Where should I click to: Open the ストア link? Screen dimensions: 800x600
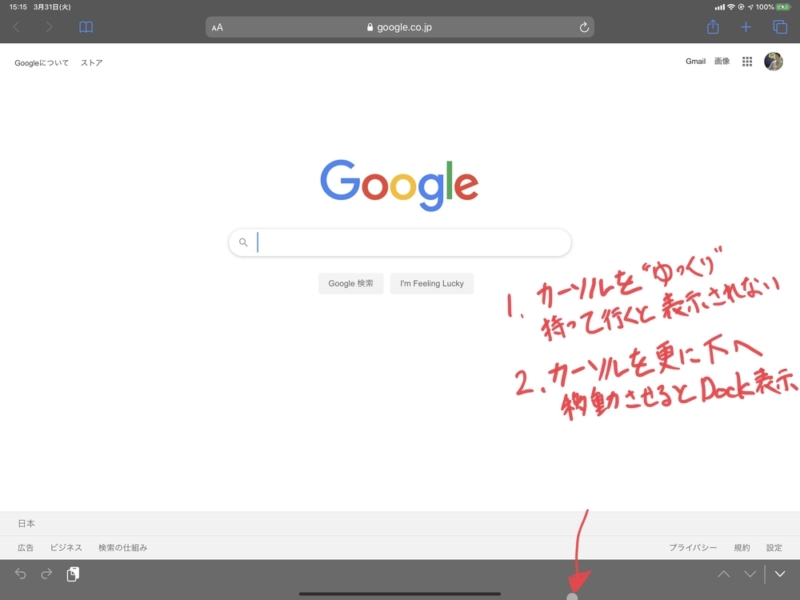(92, 63)
